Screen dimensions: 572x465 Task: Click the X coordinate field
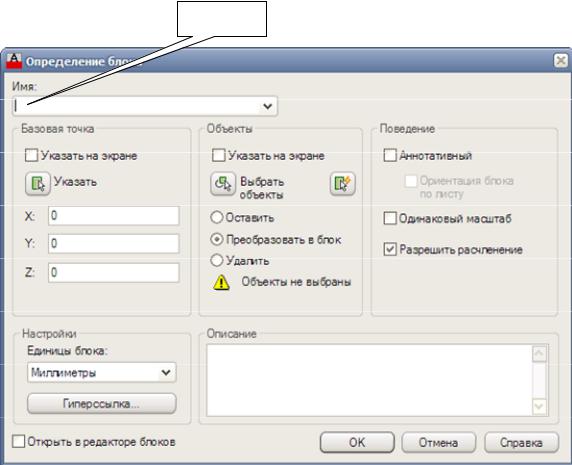click(x=114, y=216)
